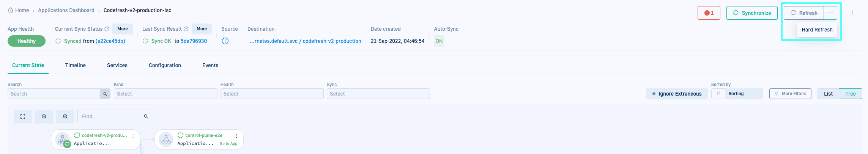868x154 pixels.
Task: Switch to the Timeline tab
Action: click(76, 65)
